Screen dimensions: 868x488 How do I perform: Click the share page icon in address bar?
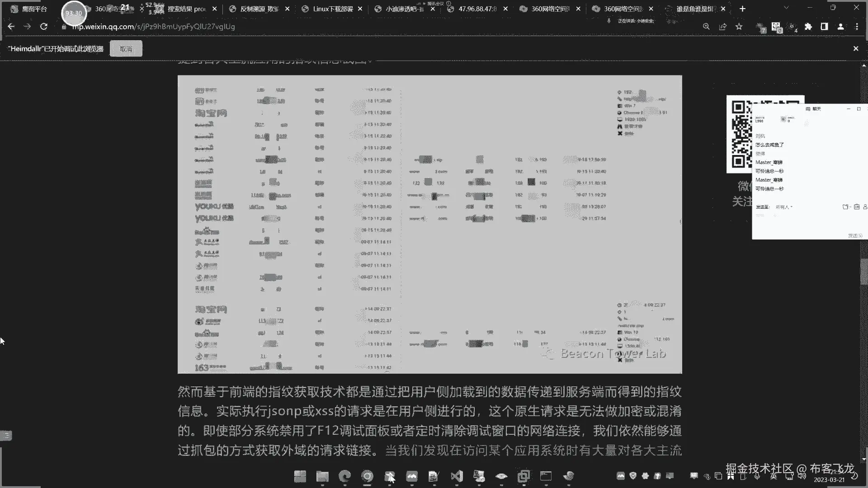click(x=722, y=27)
